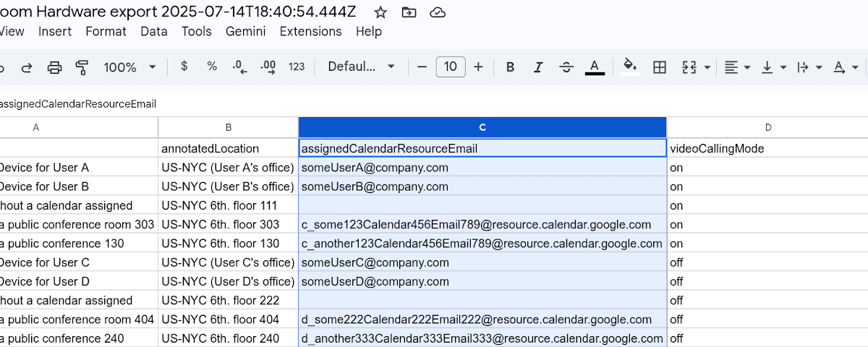The width and height of the screenshot is (868, 347).
Task: Toggle bold formatting
Action: (x=510, y=67)
